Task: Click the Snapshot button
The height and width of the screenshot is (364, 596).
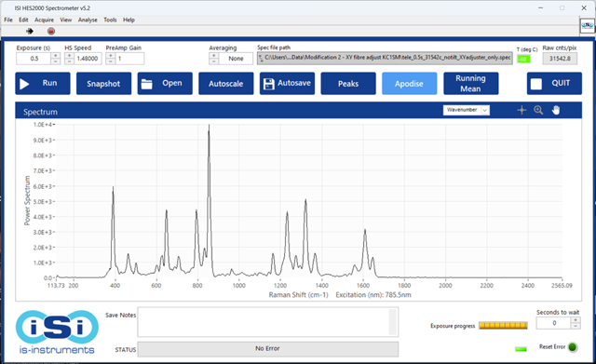Action: click(103, 84)
